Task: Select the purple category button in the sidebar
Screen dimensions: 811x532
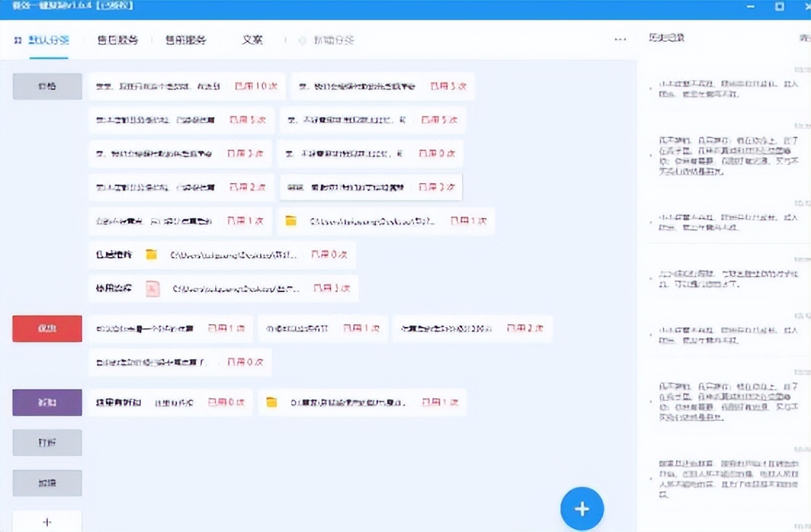Action: pos(47,401)
